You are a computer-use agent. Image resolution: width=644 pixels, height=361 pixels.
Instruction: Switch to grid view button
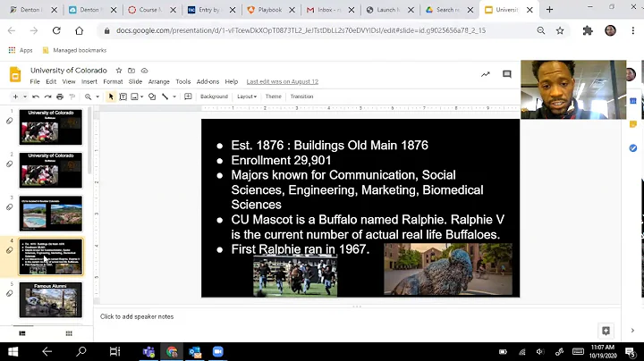69,333
